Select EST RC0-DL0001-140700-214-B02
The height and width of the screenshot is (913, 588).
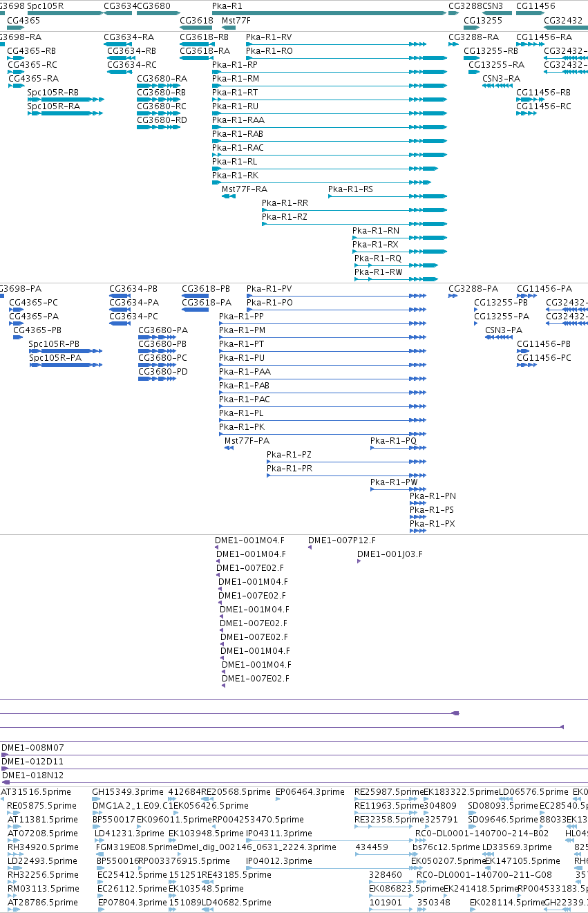point(482,833)
